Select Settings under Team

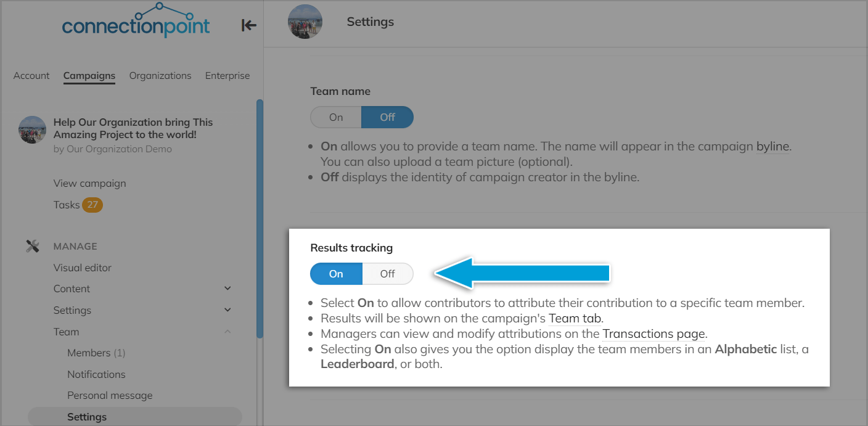pos(135,417)
